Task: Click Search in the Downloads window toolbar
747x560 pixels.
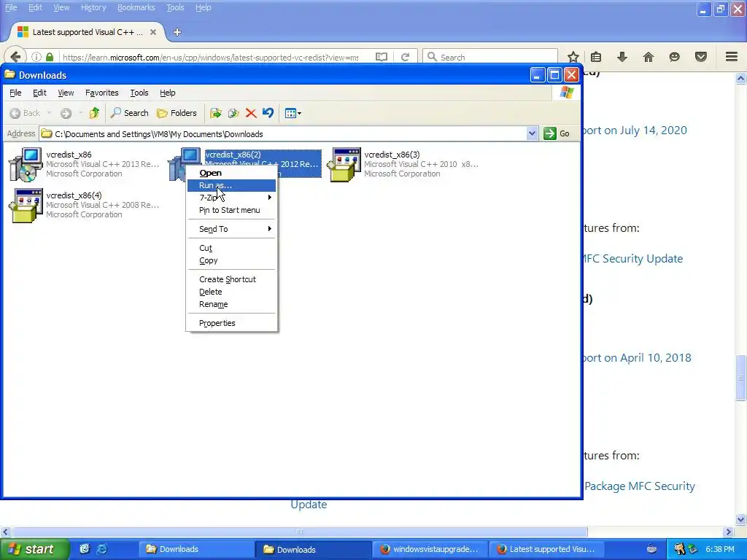Action: tap(130, 113)
